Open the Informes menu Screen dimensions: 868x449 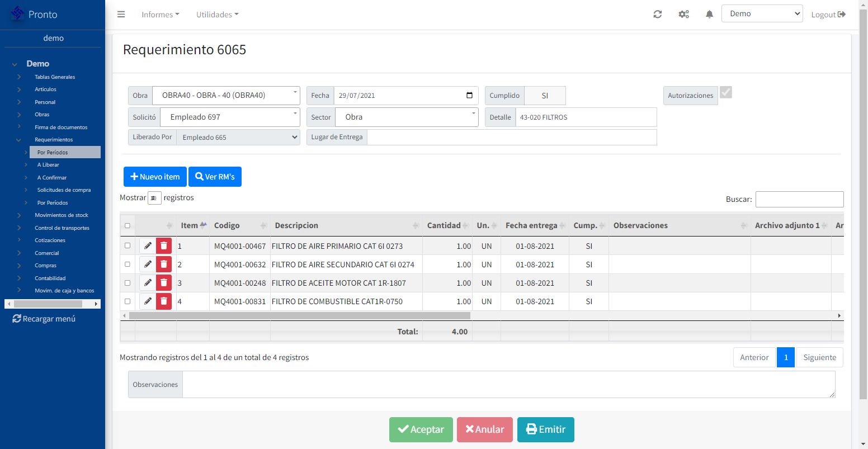pyautogui.click(x=160, y=15)
